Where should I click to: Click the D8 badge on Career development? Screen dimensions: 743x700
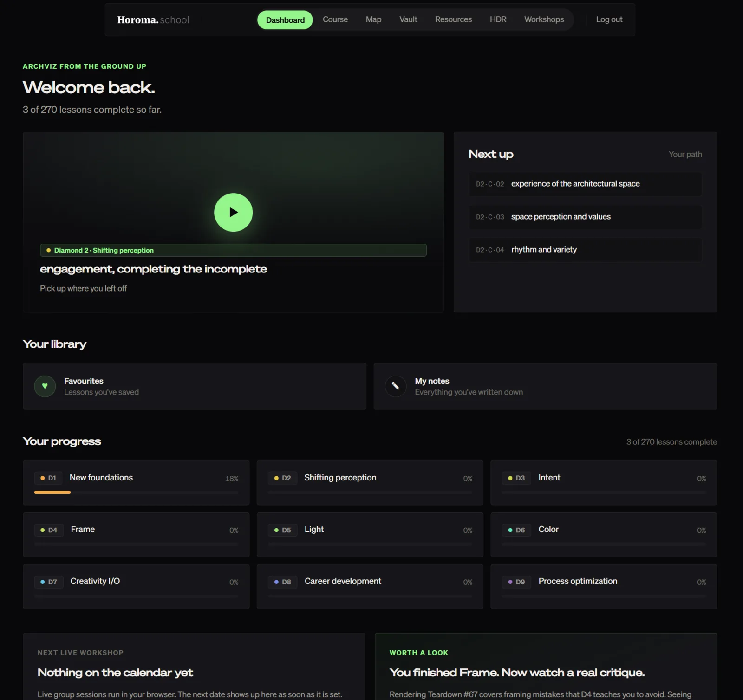tap(282, 582)
